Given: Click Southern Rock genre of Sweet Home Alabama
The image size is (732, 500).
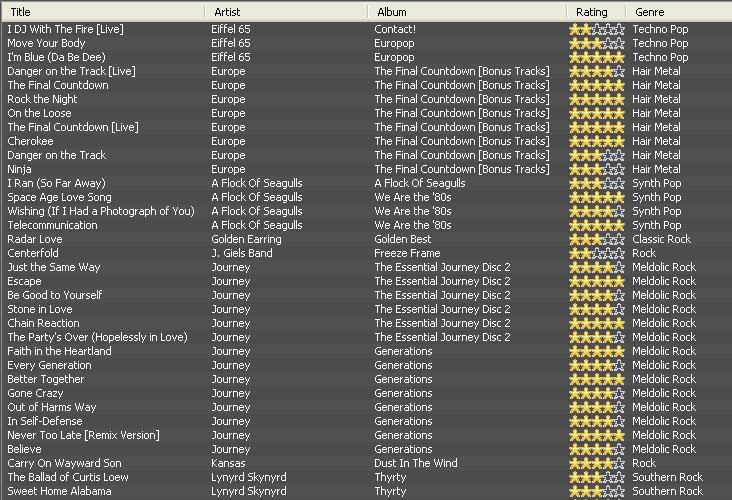Looking at the screenshot, I should coord(668,492).
